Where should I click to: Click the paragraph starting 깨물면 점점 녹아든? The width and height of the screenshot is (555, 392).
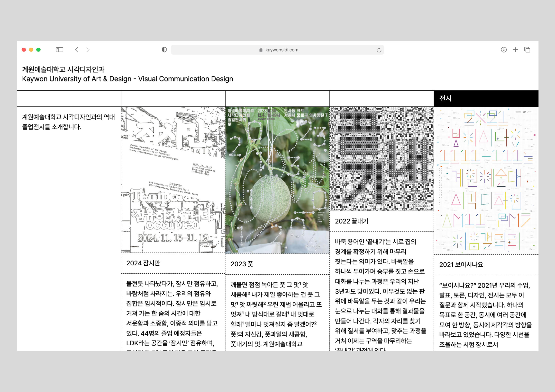click(x=276, y=315)
